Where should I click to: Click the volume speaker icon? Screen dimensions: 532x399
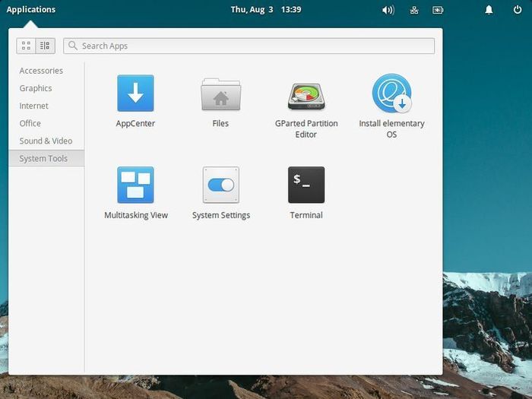[388, 10]
